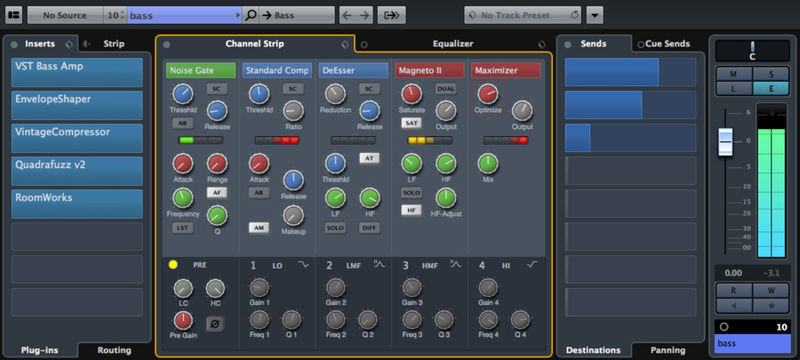This screenshot has height=360, width=800.
Task: Click the VST Bass Amp insert slot
Action: pos(77,72)
